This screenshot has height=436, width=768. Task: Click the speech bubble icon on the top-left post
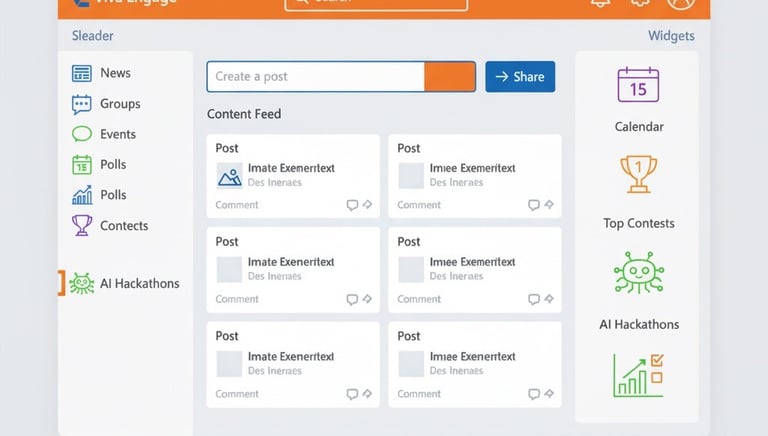(x=352, y=205)
